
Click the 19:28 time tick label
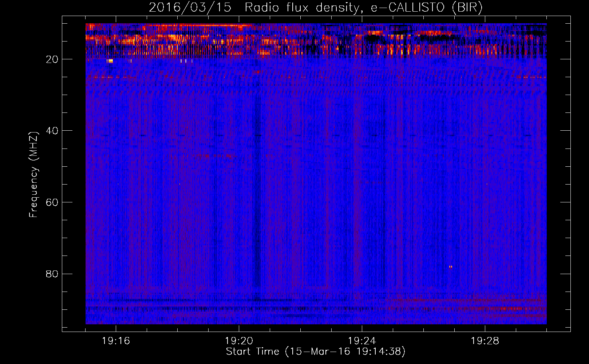click(485, 341)
